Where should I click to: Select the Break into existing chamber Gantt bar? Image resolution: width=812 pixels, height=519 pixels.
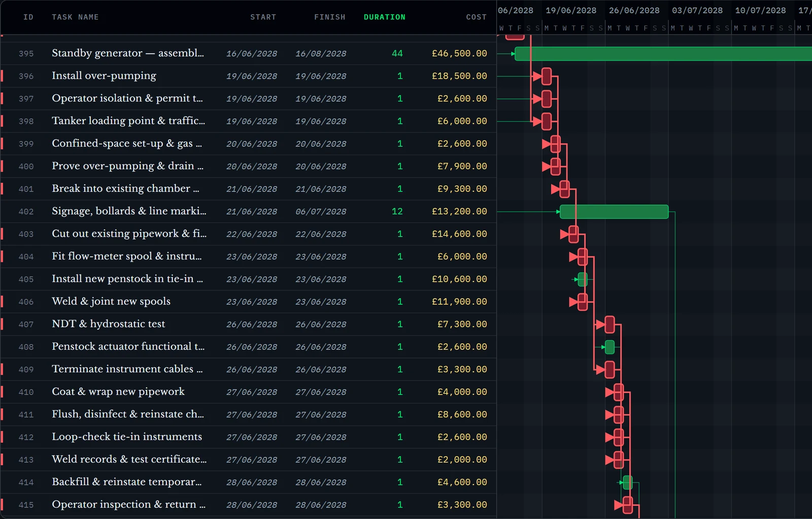(x=564, y=189)
